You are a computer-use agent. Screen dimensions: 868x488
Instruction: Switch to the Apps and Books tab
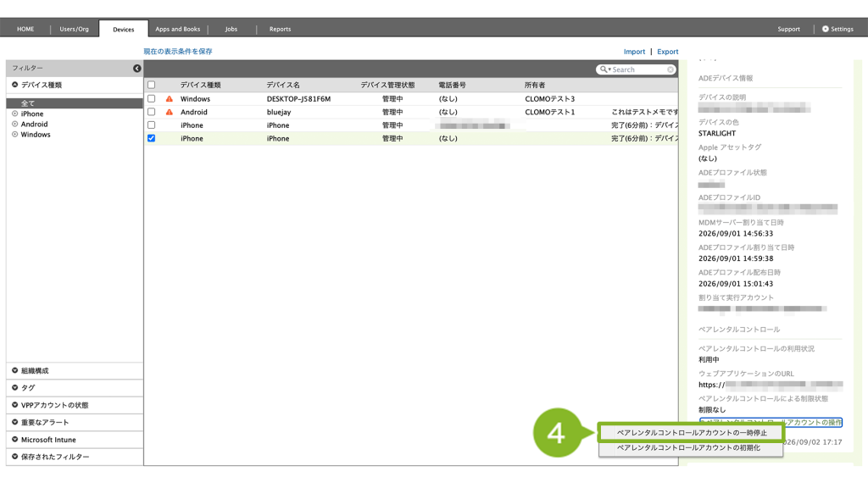pyautogui.click(x=178, y=29)
